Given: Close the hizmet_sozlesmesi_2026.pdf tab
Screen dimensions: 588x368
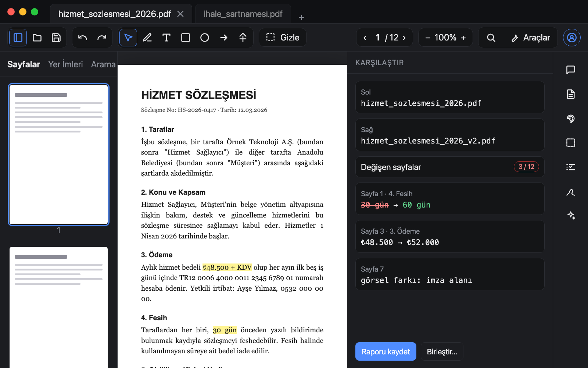Looking at the screenshot, I should pyautogui.click(x=180, y=14).
